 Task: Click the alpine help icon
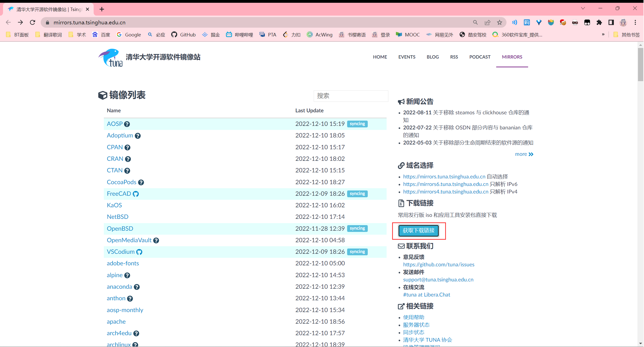[127, 275]
